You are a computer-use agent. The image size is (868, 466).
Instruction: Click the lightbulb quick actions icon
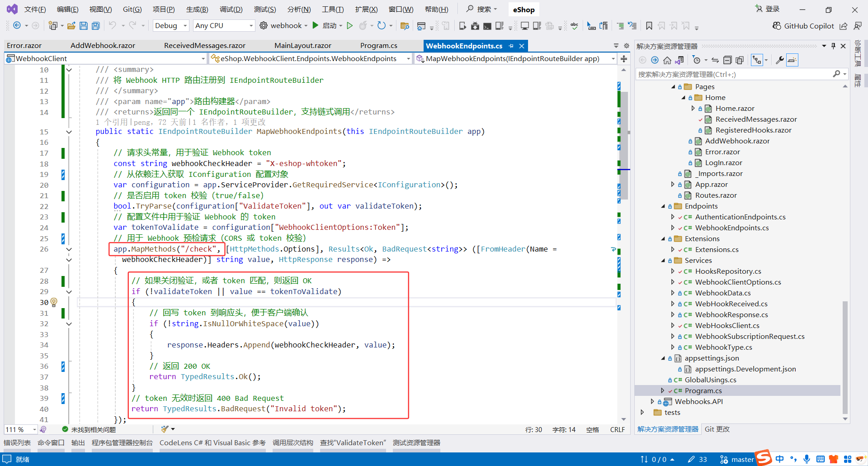(54, 302)
